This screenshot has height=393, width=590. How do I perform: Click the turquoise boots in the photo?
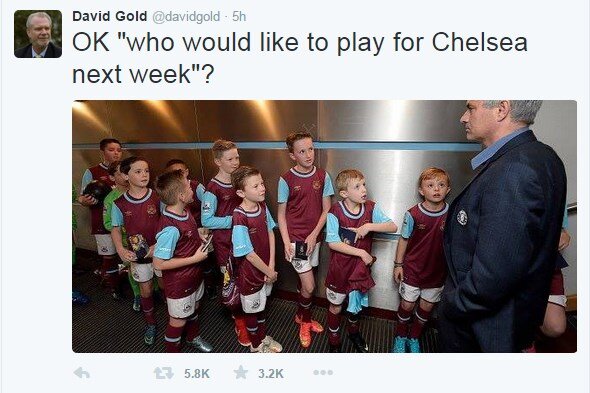point(406,344)
